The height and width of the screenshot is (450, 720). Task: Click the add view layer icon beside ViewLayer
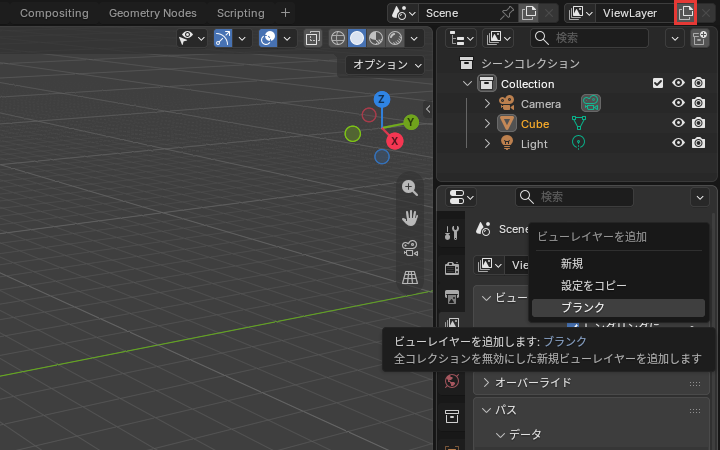tap(685, 13)
